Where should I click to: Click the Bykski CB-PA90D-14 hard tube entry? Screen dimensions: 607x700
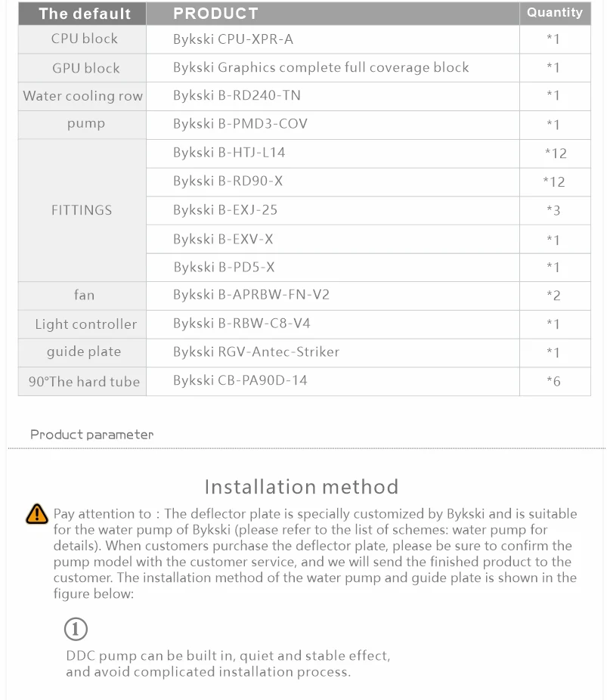click(x=240, y=381)
